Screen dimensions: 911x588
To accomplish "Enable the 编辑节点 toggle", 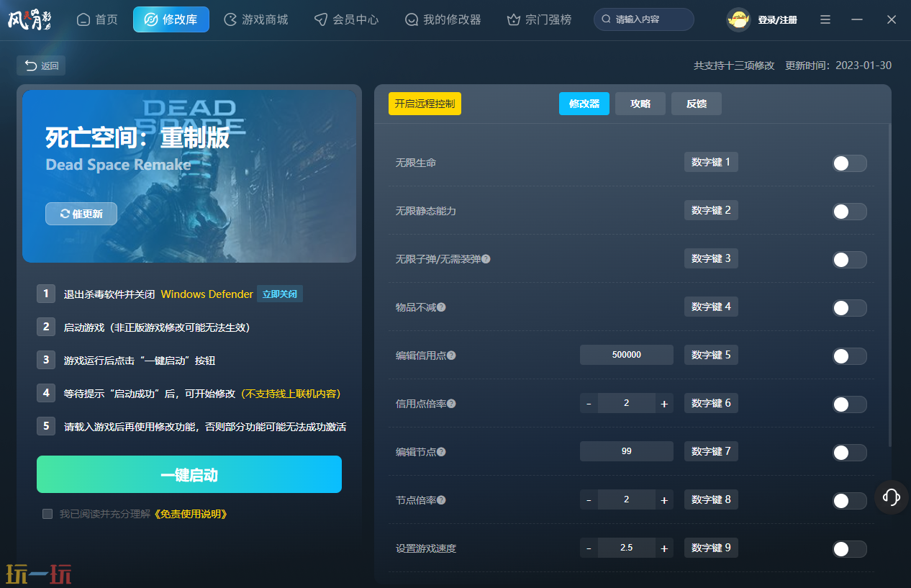I will (849, 453).
